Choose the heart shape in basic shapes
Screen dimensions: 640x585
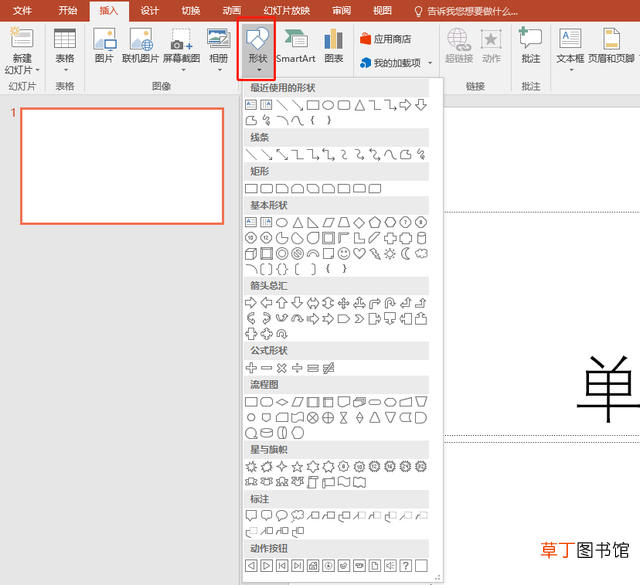pyautogui.click(x=359, y=254)
